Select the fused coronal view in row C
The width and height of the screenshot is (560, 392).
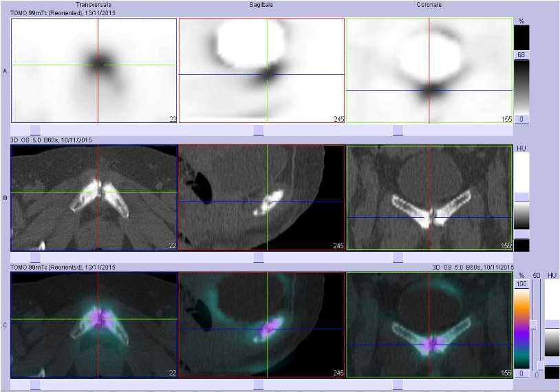[429, 325]
